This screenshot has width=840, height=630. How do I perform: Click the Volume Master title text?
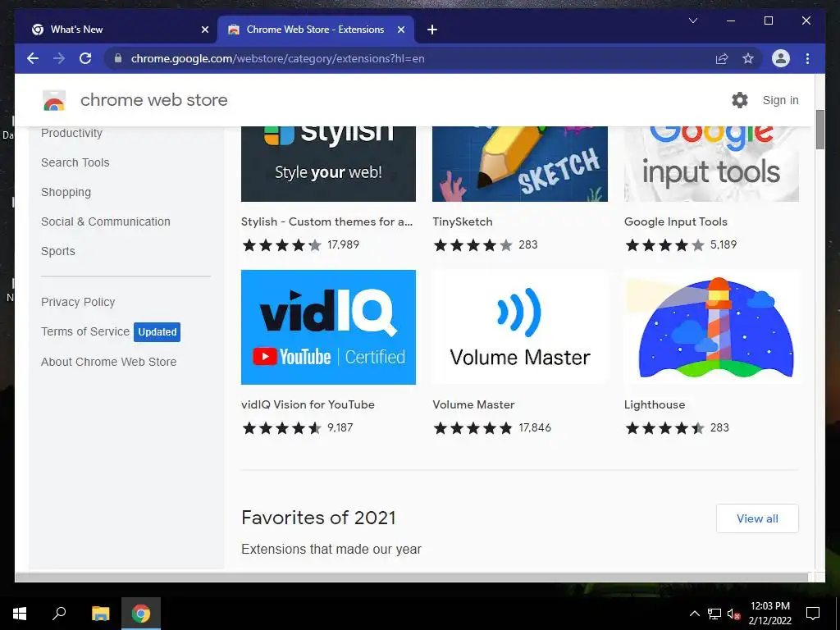[x=473, y=404]
